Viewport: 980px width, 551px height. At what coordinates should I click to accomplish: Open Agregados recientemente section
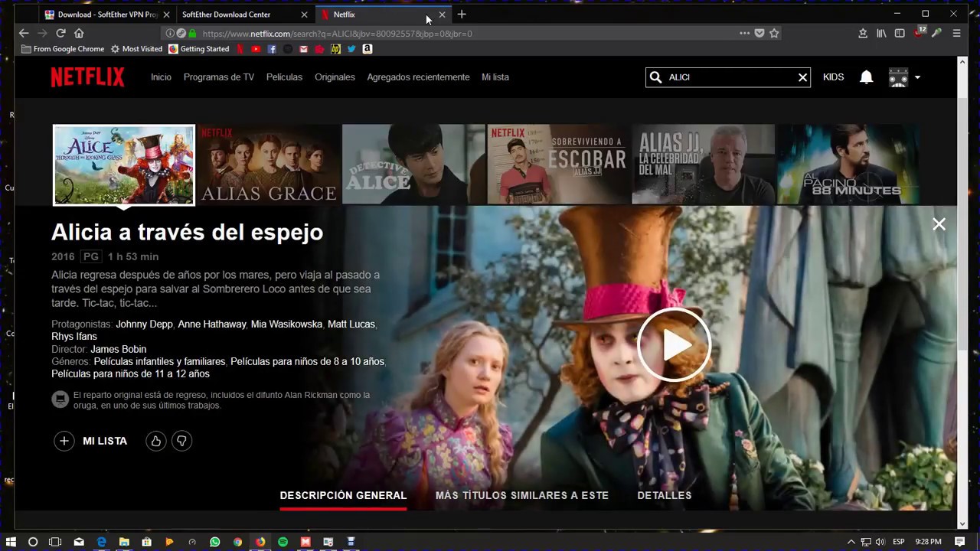point(418,77)
